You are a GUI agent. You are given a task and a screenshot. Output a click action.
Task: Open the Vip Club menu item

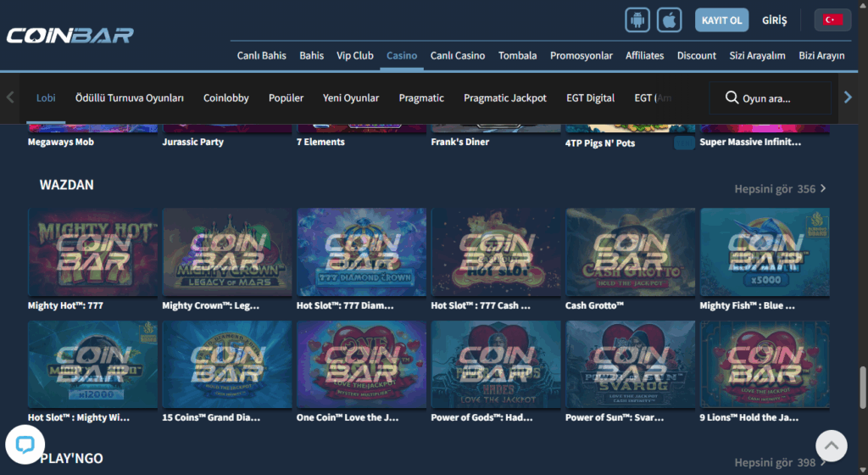(355, 55)
